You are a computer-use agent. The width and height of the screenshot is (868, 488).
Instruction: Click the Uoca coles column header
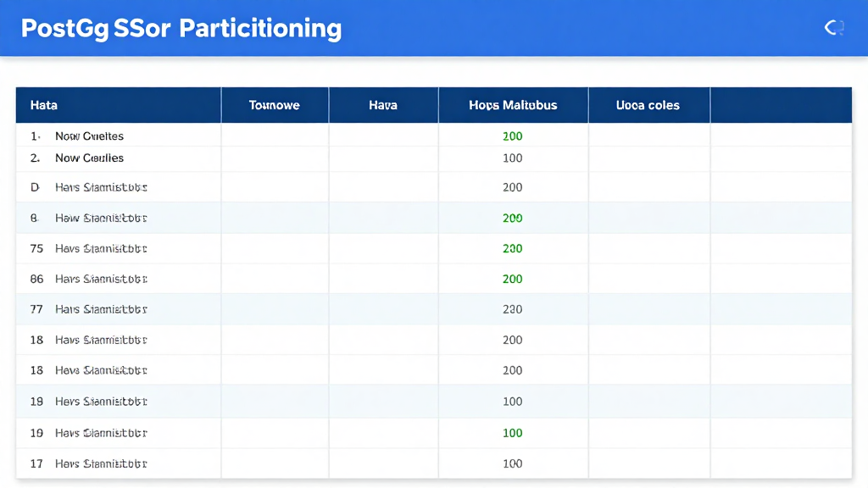coord(648,104)
